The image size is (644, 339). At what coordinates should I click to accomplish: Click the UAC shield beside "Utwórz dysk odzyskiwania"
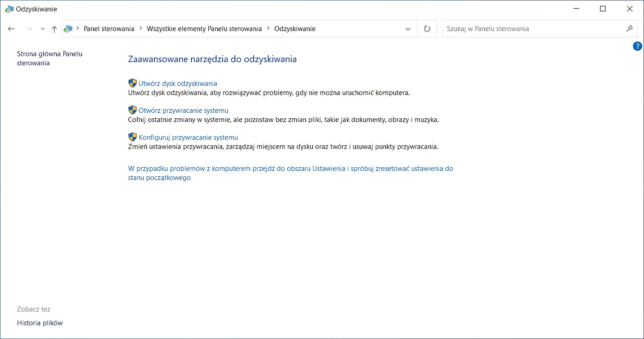click(132, 83)
